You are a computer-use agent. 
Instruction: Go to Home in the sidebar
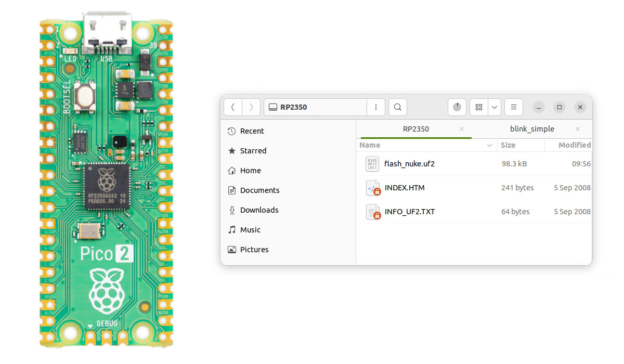(289, 171)
